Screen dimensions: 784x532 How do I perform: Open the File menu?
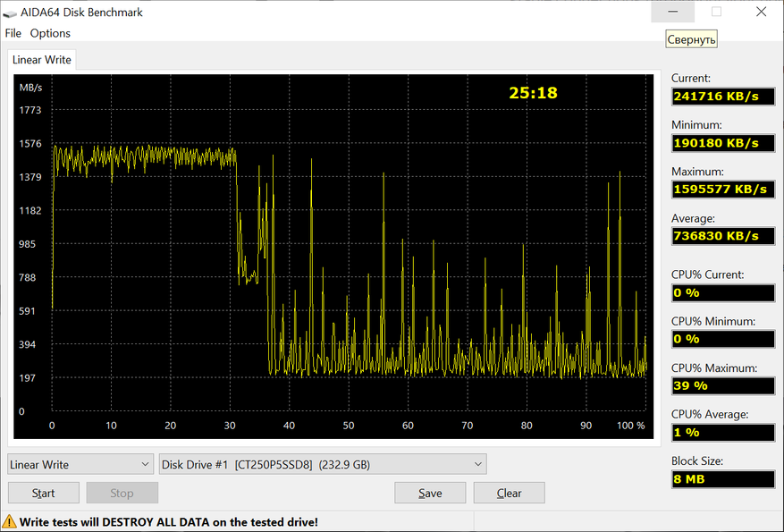click(13, 33)
